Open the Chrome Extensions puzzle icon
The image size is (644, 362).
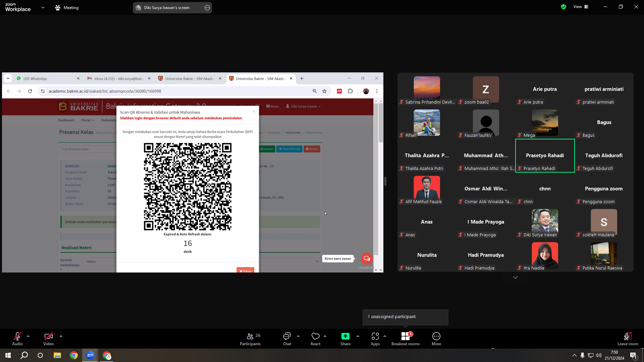click(351, 91)
